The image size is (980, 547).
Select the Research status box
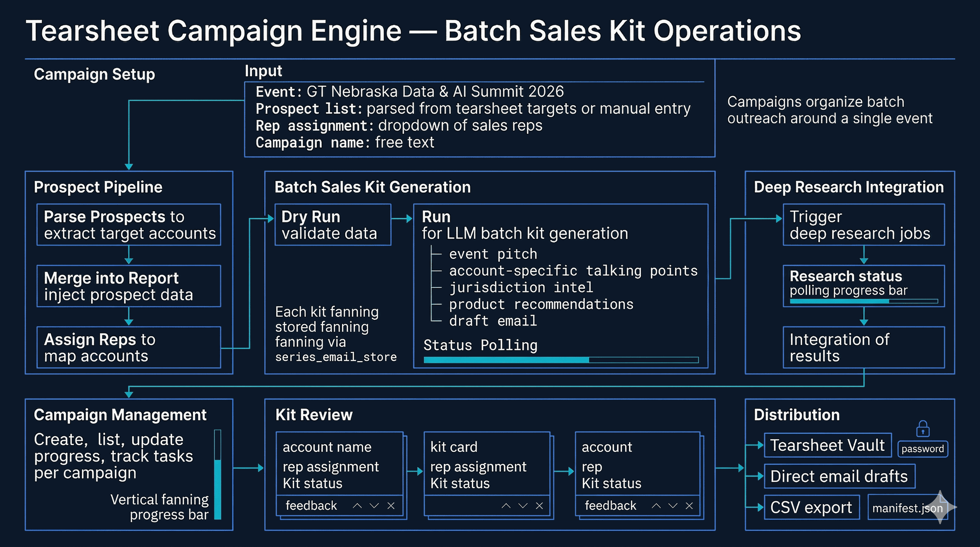click(x=864, y=286)
